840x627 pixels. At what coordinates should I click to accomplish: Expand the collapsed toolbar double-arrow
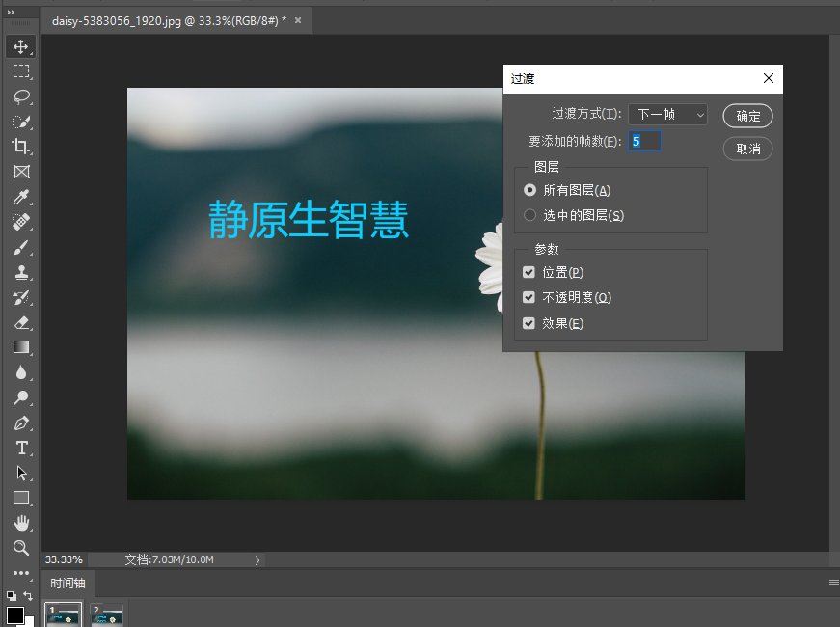[x=12, y=12]
